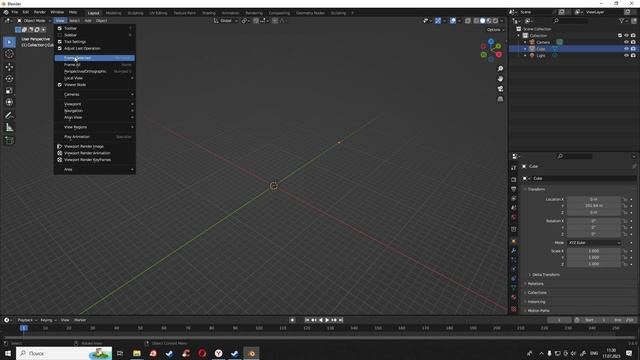The image size is (640, 360).
Task: Open the viewport Add menu
Action: point(88,20)
